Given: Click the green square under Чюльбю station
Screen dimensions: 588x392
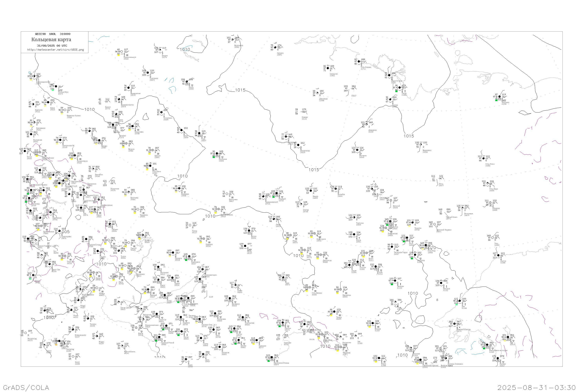Looking at the screenshot, I should click(x=392, y=285).
